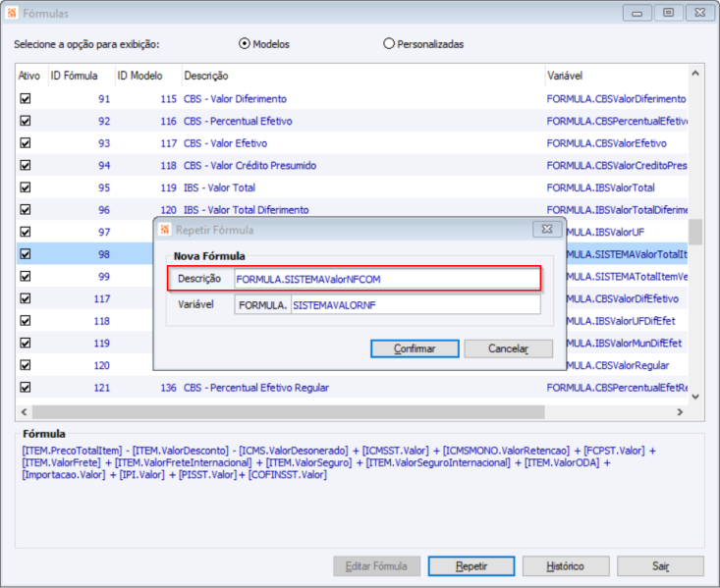Toggle Ativo checkbox for formula 117
The width and height of the screenshot is (720, 588).
(x=26, y=298)
